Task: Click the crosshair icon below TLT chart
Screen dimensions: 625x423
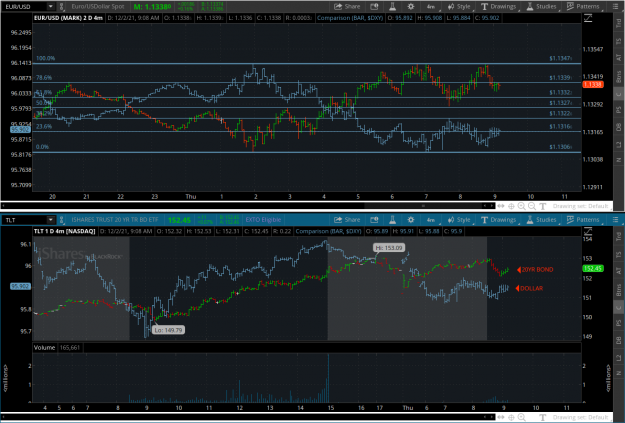Action: (511, 417)
